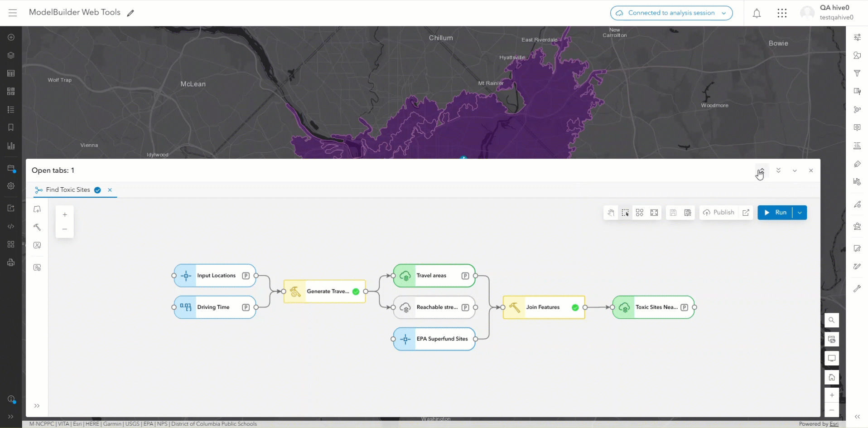Add a variable to the model
The height and width of the screenshot is (428, 868).
(37, 245)
